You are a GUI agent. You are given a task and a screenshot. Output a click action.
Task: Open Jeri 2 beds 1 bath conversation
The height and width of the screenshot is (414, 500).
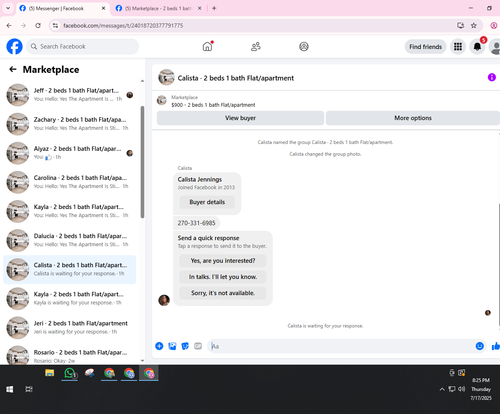point(70,327)
